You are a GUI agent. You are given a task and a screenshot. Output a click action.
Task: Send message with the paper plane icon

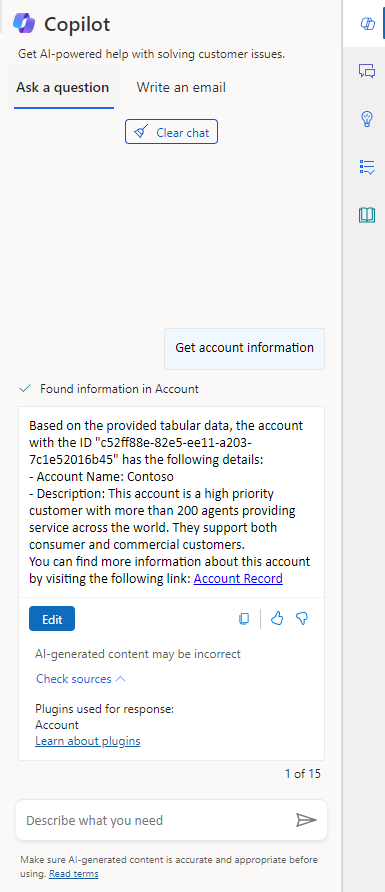306,820
